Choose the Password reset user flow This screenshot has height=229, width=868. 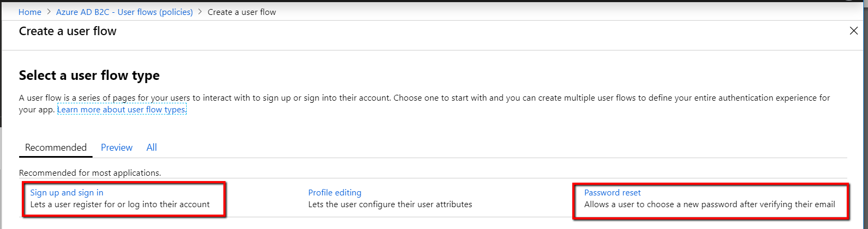612,193
